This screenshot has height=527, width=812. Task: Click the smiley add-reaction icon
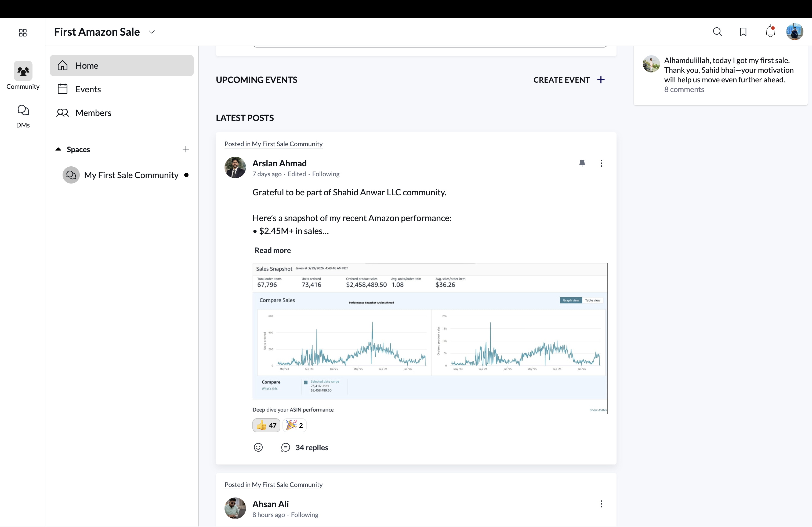point(258,447)
